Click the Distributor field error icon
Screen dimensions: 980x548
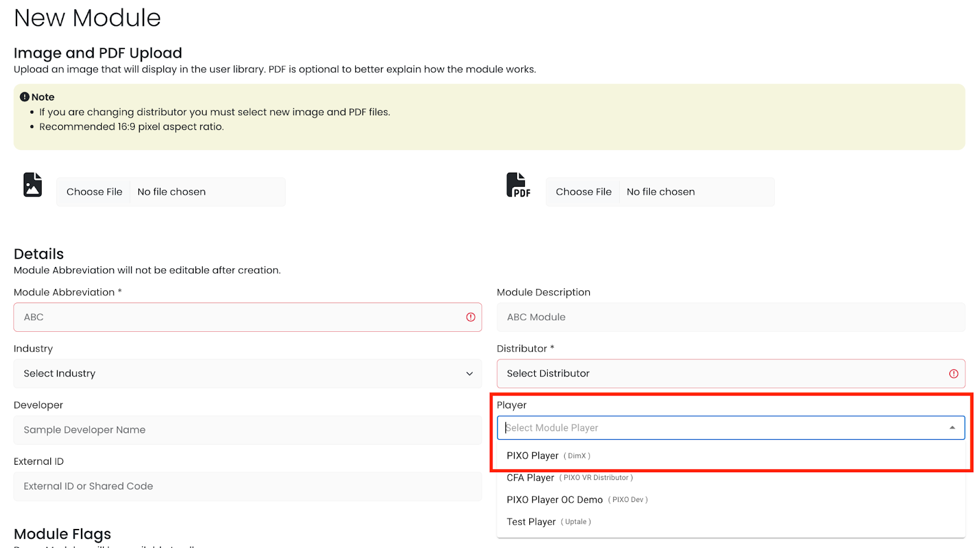tap(954, 373)
